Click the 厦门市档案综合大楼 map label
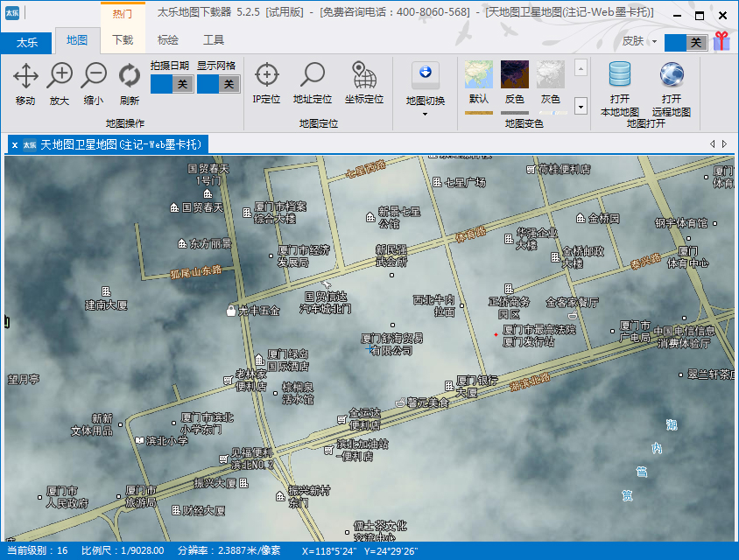 (x=280, y=213)
